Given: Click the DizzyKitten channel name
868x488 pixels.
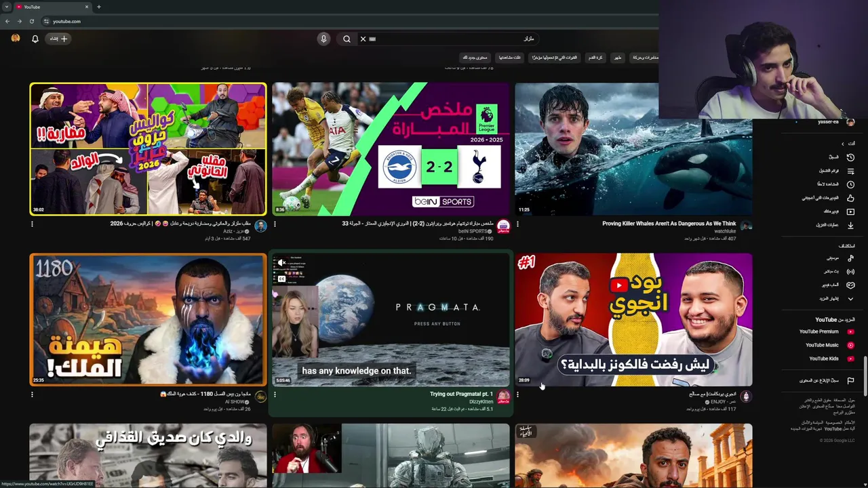Looking at the screenshot, I should 481,402.
